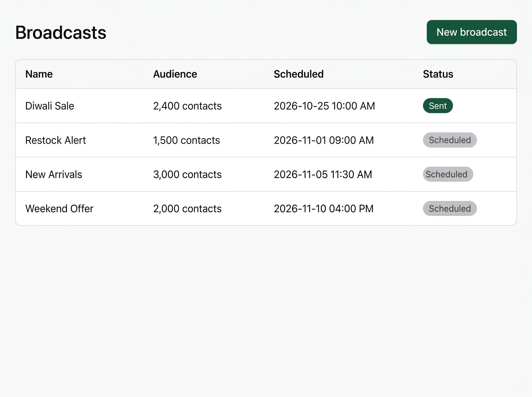Select the 2026-11-05 11:30 AM schedule cell
Viewport: 532px width, 397px height.
pos(323,175)
